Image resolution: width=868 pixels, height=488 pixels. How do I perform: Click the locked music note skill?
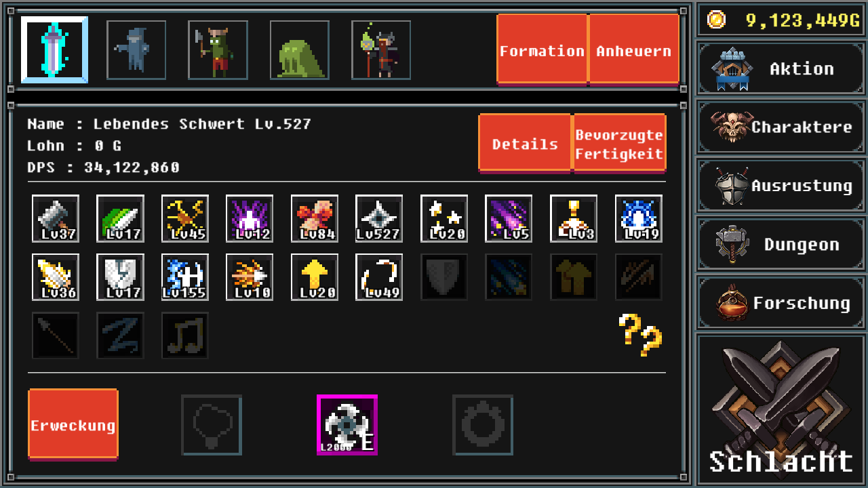185,335
